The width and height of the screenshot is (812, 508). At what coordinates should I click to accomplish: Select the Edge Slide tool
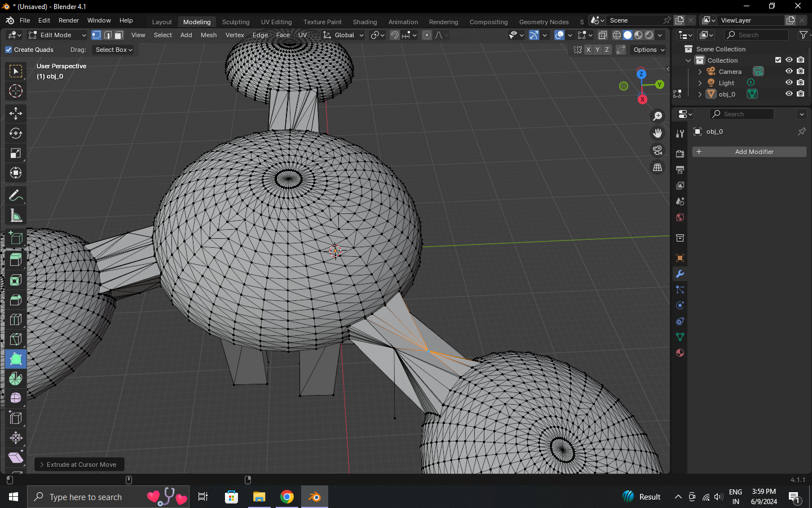[x=16, y=418]
